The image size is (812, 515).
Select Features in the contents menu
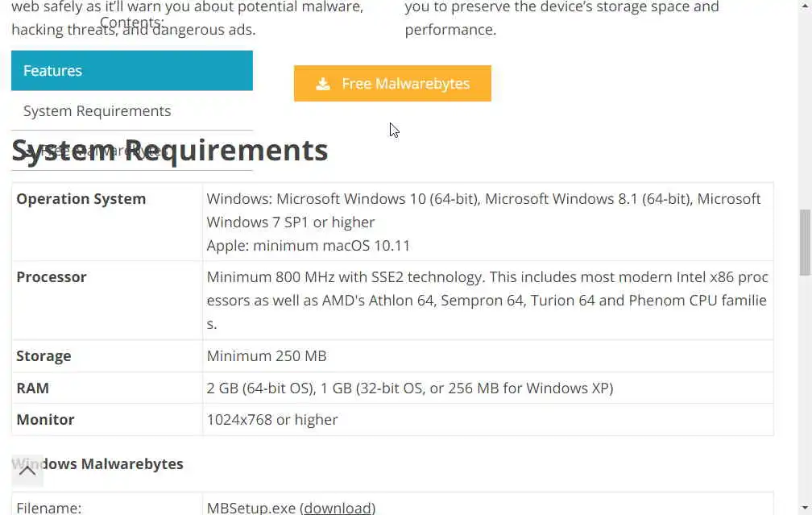132,71
